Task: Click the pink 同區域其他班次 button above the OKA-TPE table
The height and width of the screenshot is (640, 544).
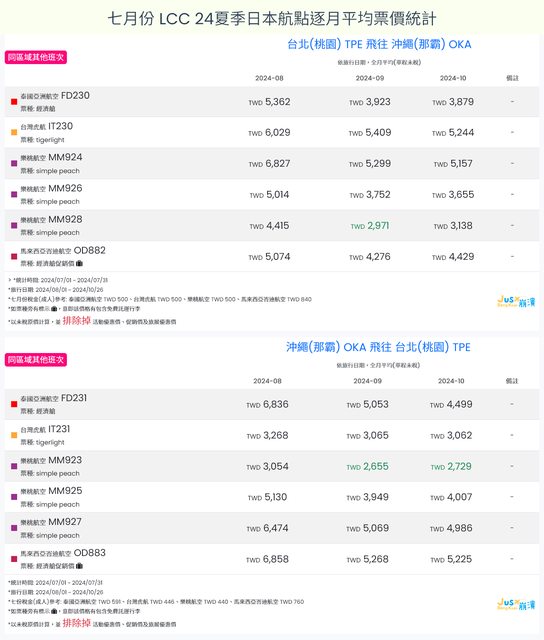Action: click(x=36, y=360)
